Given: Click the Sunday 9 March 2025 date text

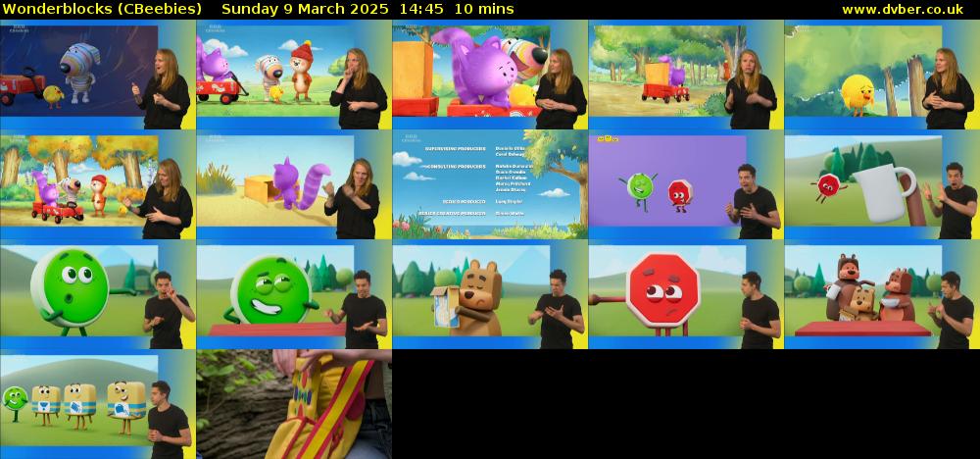Looking at the screenshot, I should [x=305, y=9].
